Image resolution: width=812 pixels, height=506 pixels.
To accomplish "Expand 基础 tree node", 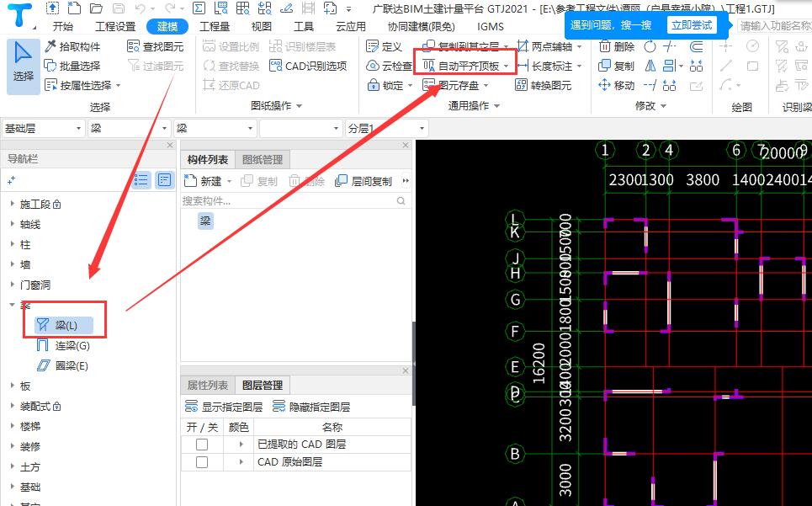I will click(x=12, y=487).
